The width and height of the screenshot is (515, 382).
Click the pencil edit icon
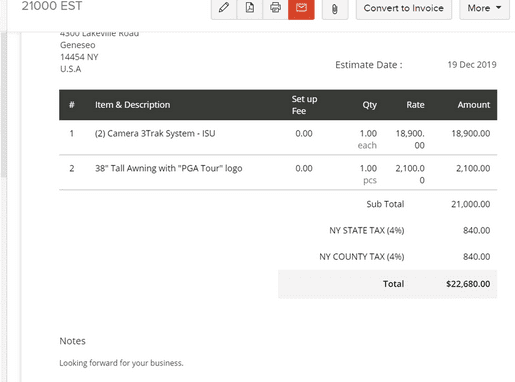(224, 8)
